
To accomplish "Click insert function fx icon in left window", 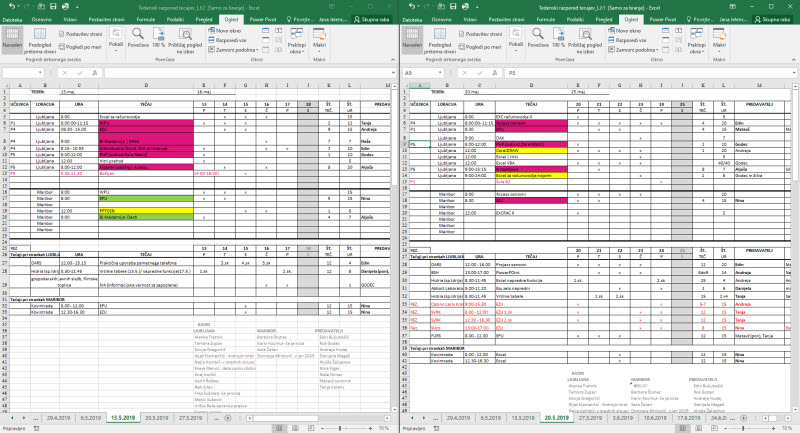I will coord(94,73).
